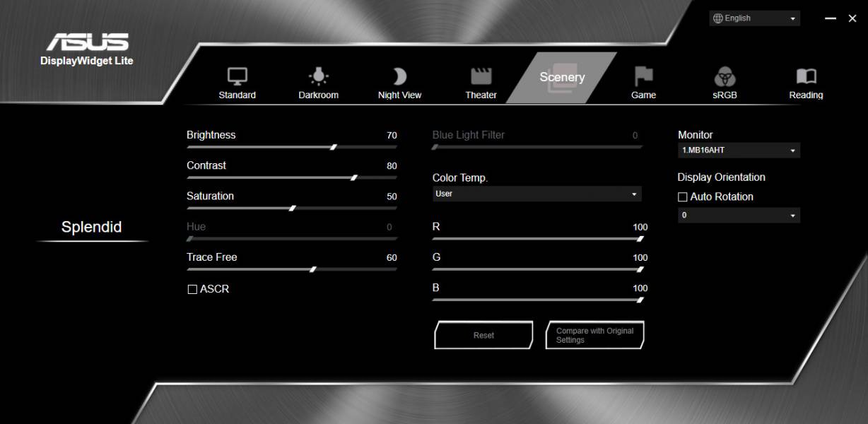Click the disabled Hue slider
868x424 pixels.
coord(292,239)
